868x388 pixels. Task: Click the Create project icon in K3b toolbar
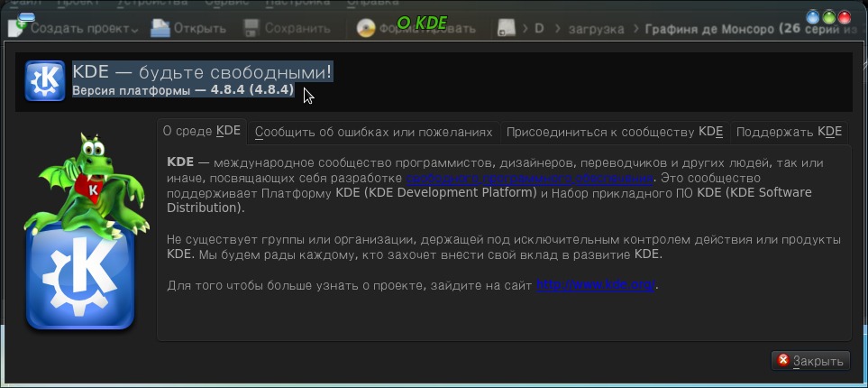pyautogui.click(x=18, y=26)
